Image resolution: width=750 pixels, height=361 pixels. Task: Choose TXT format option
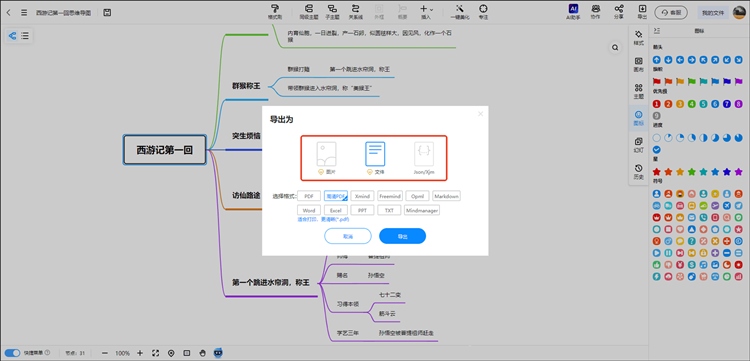pos(389,210)
